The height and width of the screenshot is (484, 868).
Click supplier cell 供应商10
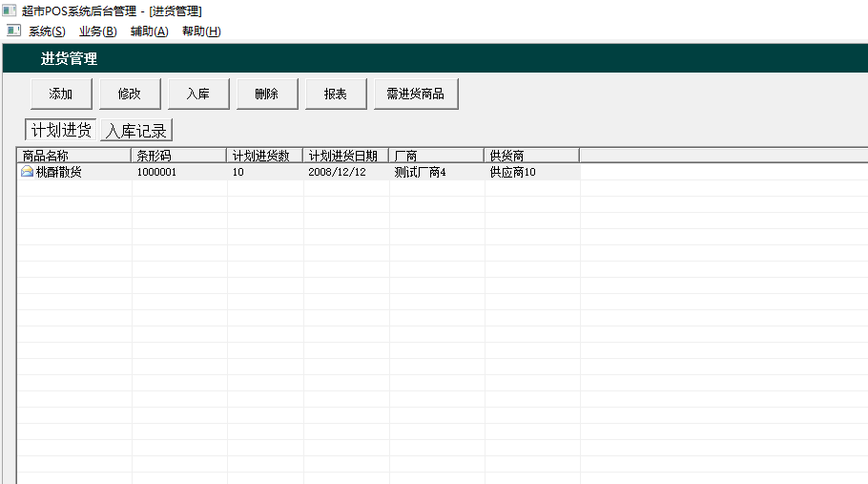tap(512, 172)
